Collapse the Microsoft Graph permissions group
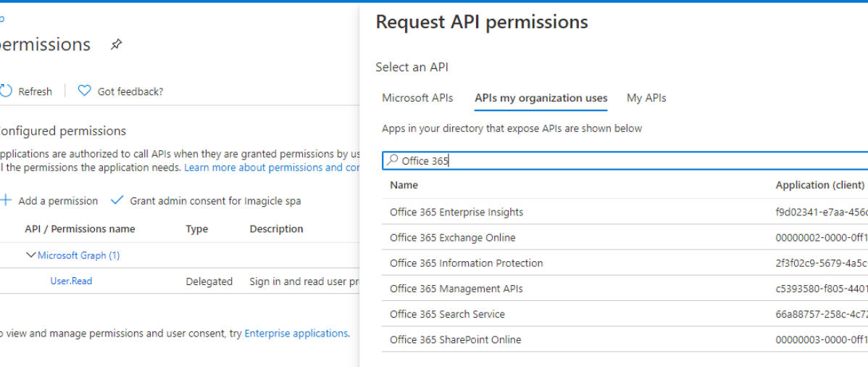This screenshot has width=868, height=367. [30, 255]
